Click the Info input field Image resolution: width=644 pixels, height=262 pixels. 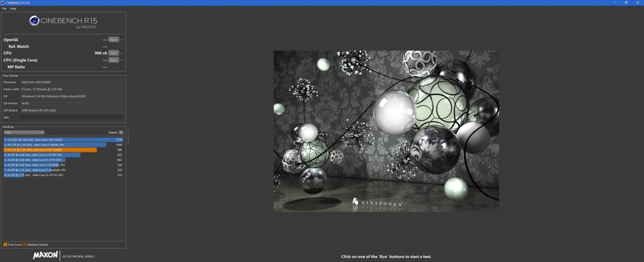(72, 117)
